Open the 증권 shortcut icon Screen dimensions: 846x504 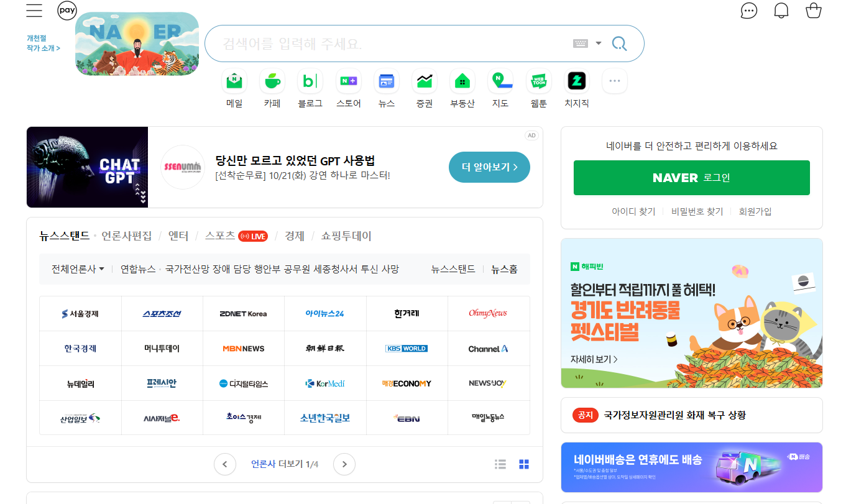425,81
